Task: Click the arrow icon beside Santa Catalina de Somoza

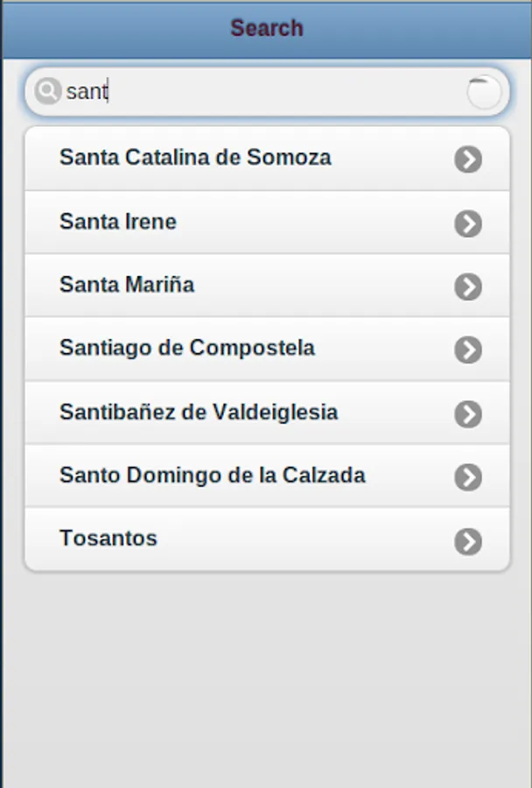Action: tap(468, 159)
